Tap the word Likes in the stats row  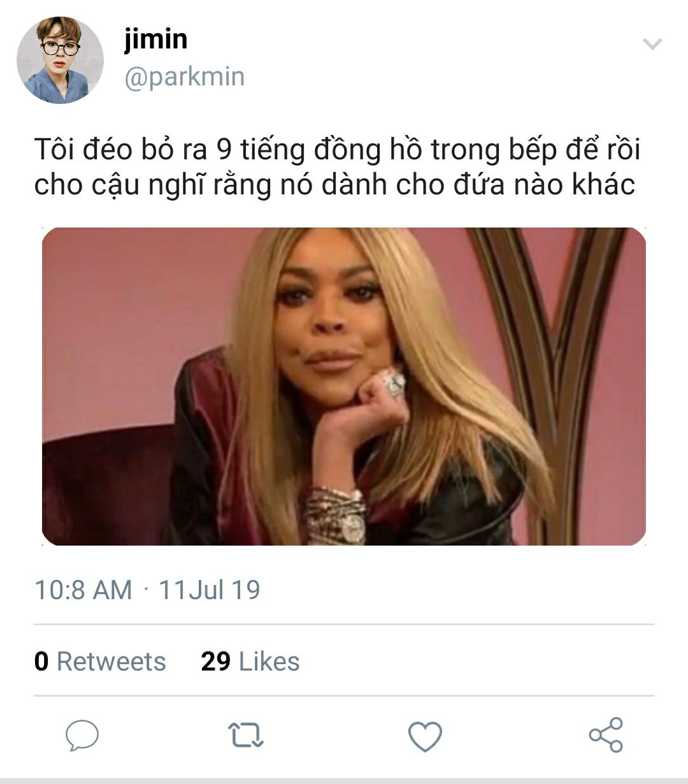tap(269, 661)
